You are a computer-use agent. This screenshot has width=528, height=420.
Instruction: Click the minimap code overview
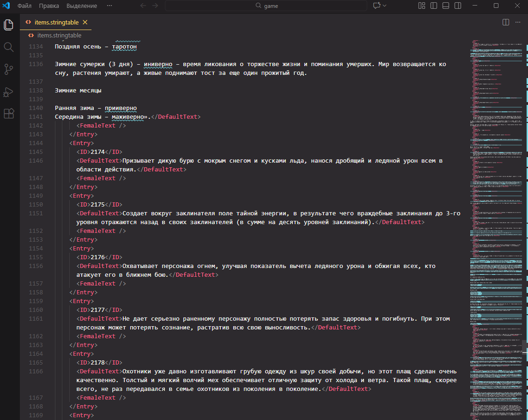pyautogui.click(x=496, y=229)
